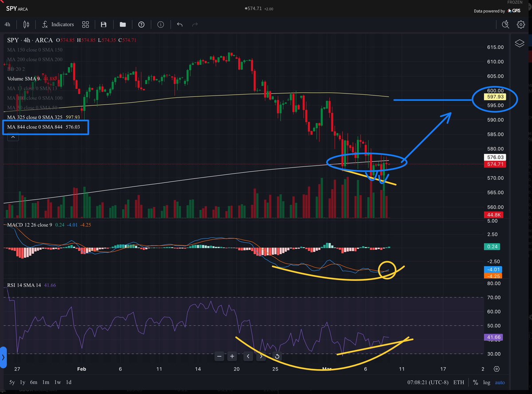Shift chart left with the left arrow
The width and height of the screenshot is (532, 394).
coord(248,356)
